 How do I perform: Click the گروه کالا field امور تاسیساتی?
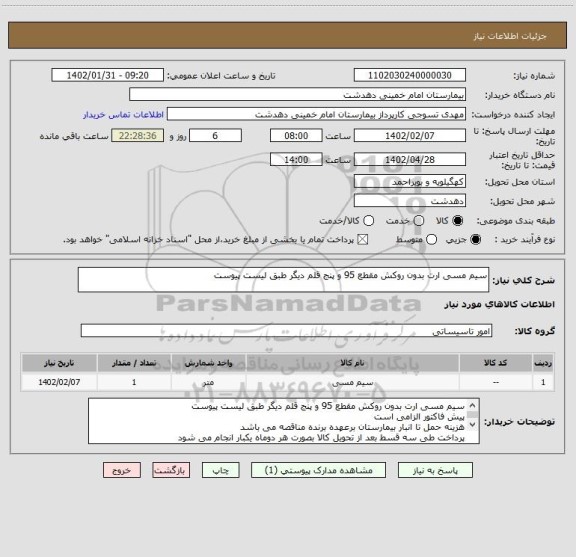click(287, 331)
